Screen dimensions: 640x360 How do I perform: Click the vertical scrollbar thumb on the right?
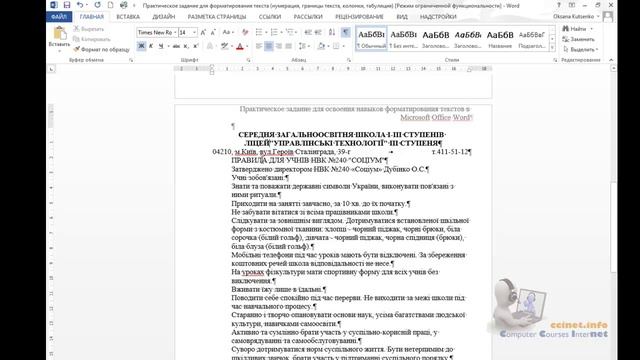613,227
